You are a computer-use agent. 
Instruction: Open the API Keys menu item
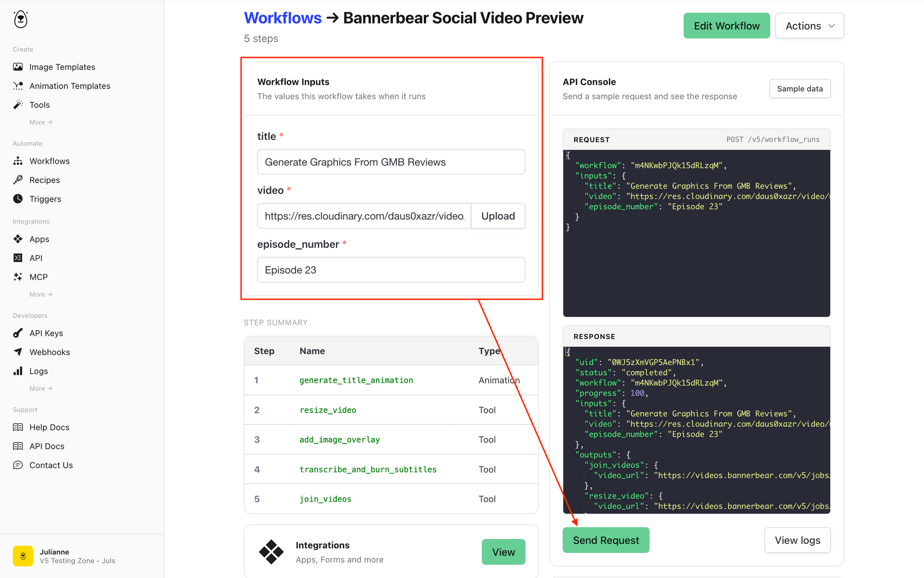click(46, 333)
